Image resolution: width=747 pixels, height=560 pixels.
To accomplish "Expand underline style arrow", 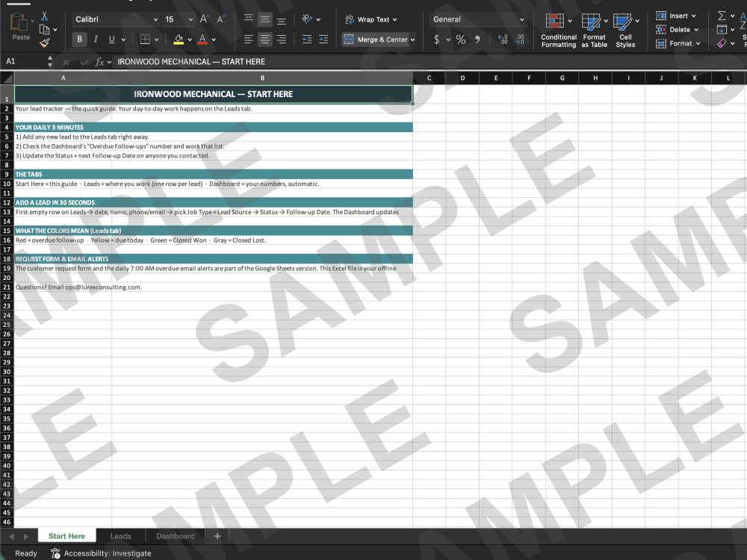I will tap(123, 40).
